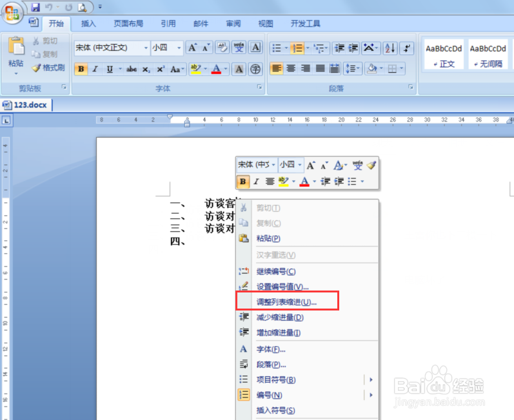Click the 复制 copy button in ribbon
Image resolution: width=514 pixels, height=420 pixels.
click(x=45, y=54)
